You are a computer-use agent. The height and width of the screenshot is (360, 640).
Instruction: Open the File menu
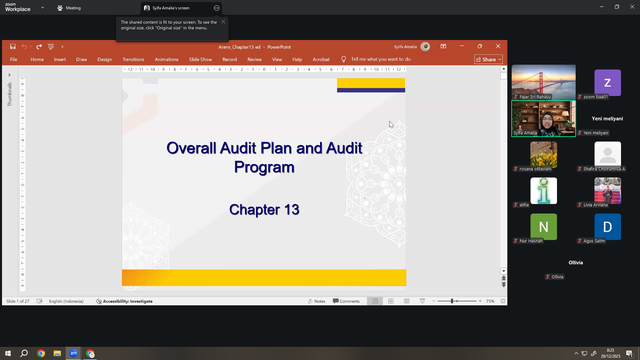pos(13,60)
